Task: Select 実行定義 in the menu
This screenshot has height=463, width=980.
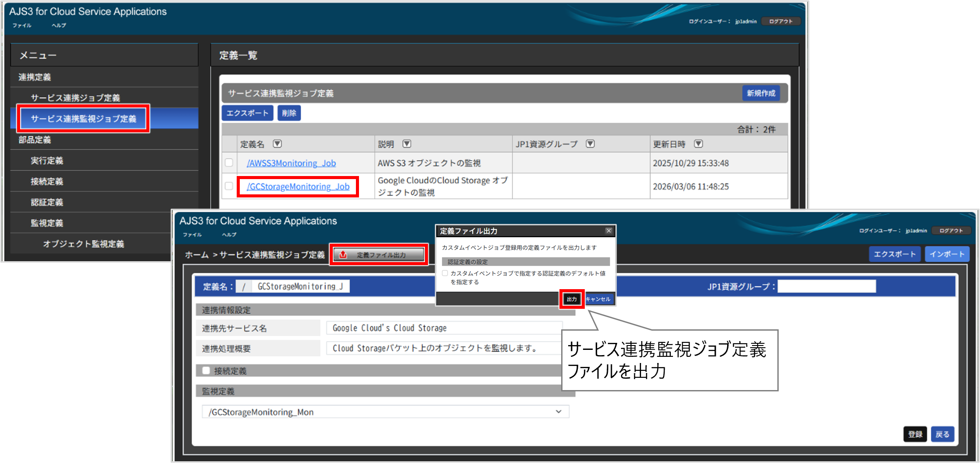Action: pyautogui.click(x=104, y=160)
